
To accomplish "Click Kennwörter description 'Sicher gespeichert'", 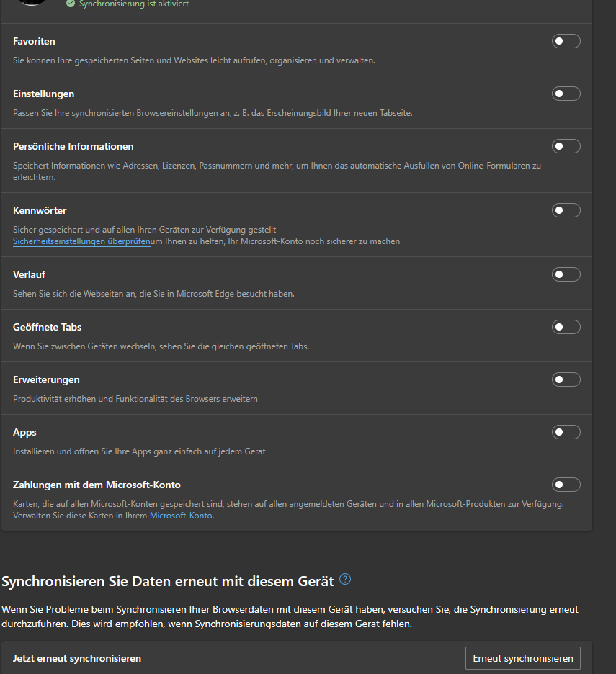I will [145, 230].
